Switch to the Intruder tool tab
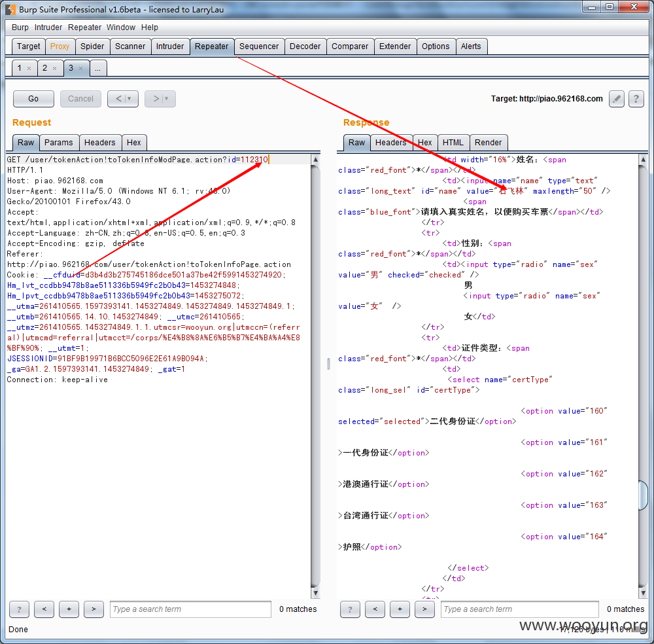Screen dimensions: 654x644 click(170, 46)
